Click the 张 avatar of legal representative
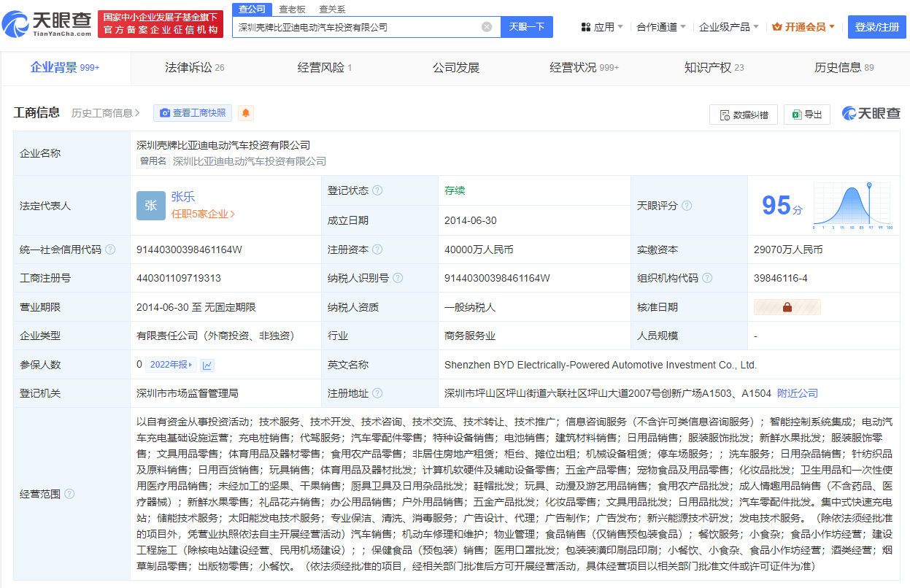 tap(151, 206)
